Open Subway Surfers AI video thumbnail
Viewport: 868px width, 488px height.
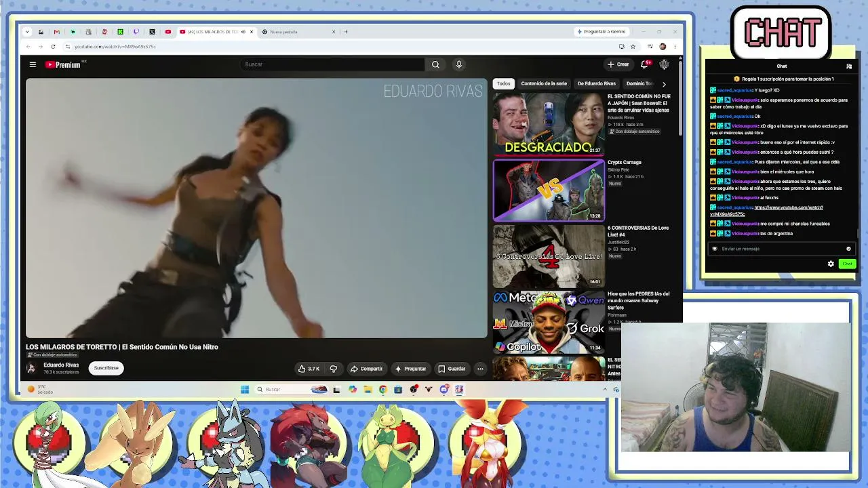pos(549,323)
